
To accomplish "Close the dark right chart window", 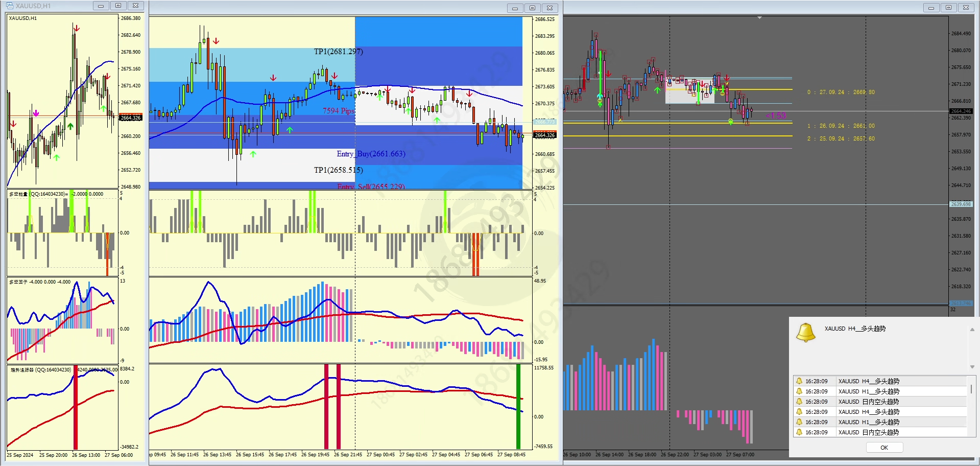I will (x=966, y=8).
